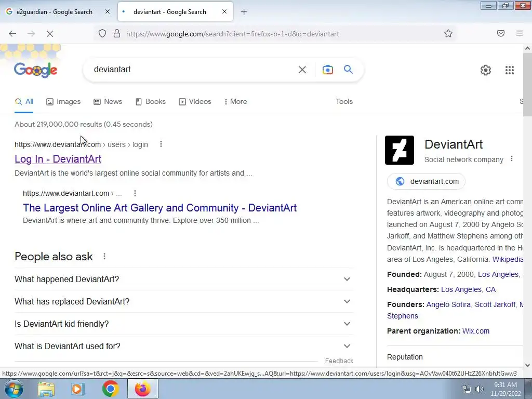Open the tracking protection shield icon

102,34
